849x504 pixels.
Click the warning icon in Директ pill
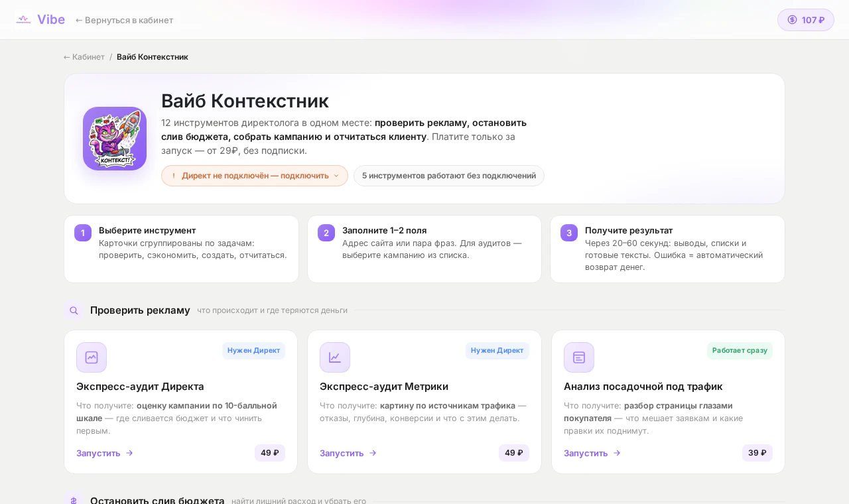click(x=174, y=176)
